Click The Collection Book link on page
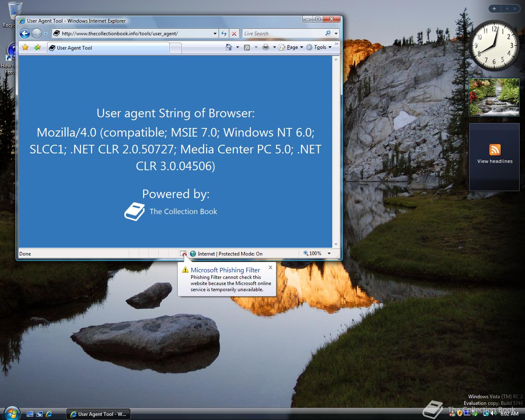Image resolution: width=525 pixels, height=420 pixels. [183, 212]
